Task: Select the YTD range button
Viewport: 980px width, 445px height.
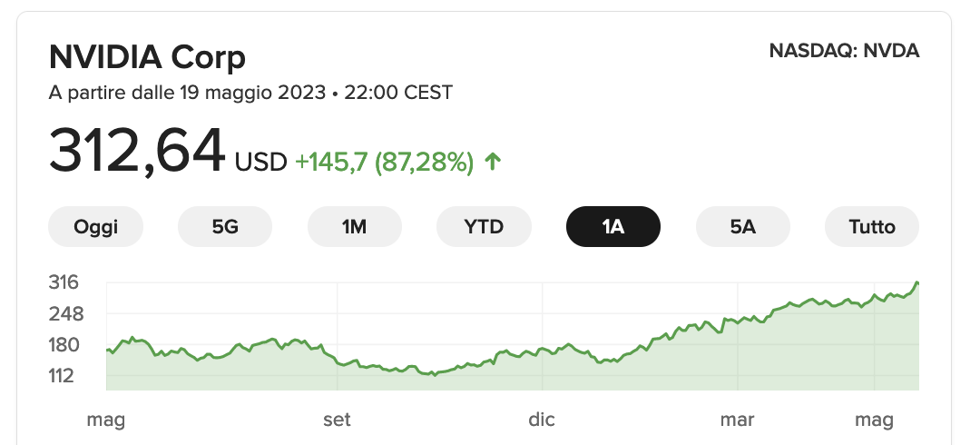Action: (484, 226)
